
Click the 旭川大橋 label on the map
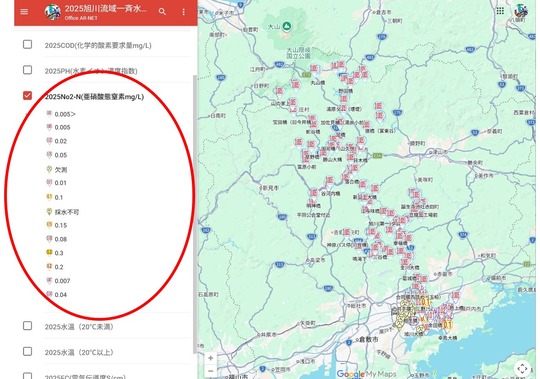click(x=413, y=334)
